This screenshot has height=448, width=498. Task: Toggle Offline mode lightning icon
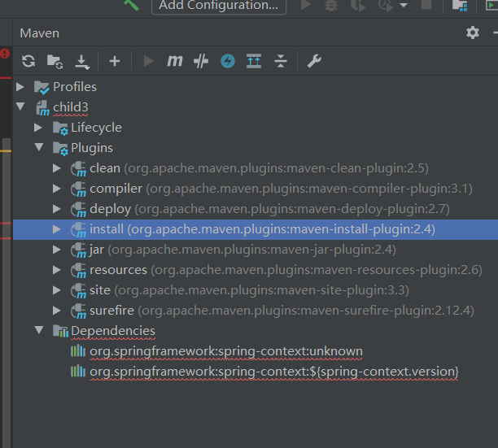point(228,61)
